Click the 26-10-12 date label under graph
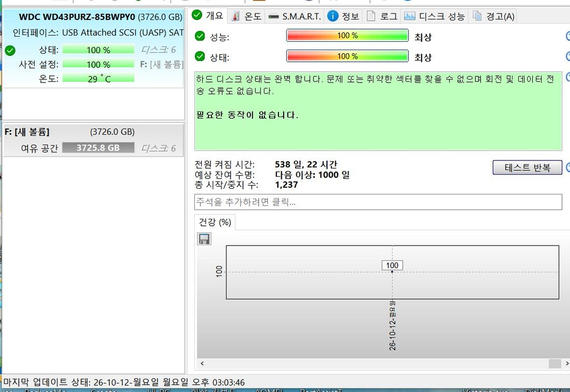This screenshot has height=392, width=570. (x=392, y=326)
